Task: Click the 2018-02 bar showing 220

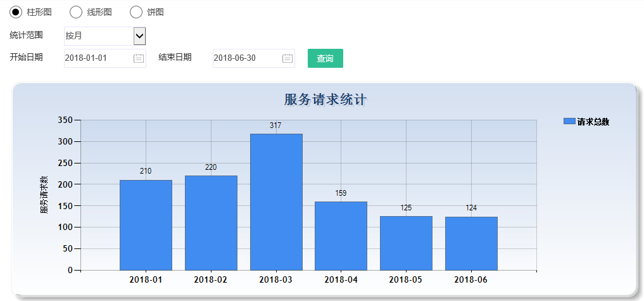Action: pos(211,223)
